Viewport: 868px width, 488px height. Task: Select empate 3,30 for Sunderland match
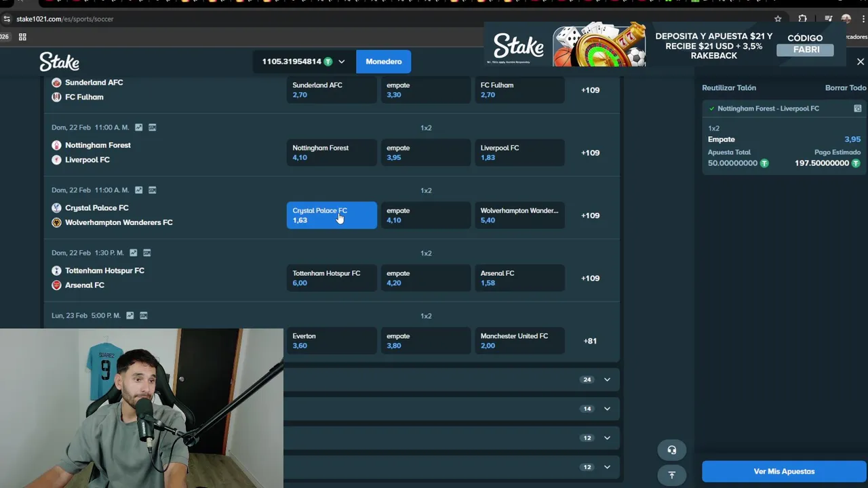pyautogui.click(x=426, y=90)
